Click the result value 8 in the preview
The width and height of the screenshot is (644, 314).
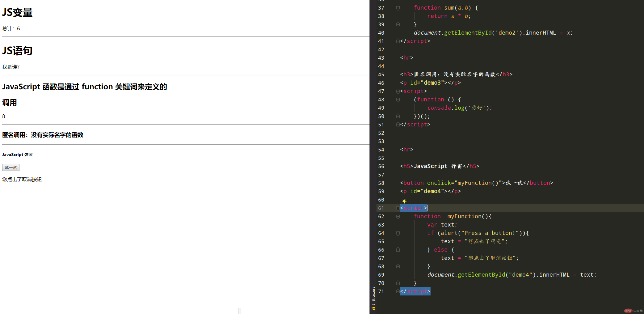coord(4,116)
